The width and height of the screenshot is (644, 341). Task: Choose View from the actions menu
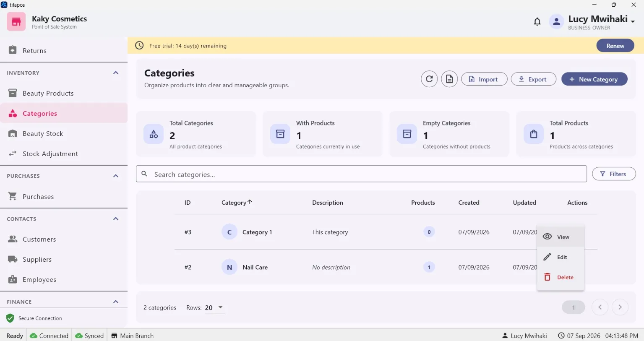click(x=561, y=237)
